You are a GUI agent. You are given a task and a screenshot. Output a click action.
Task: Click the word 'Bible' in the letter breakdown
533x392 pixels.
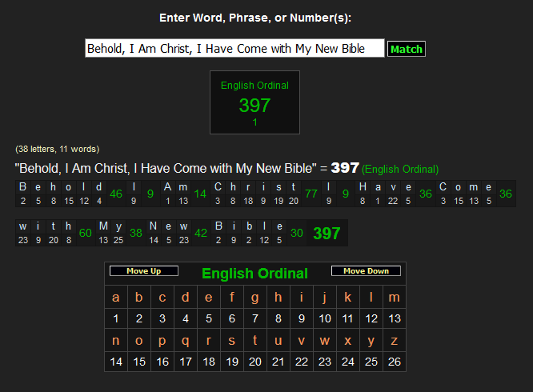coord(249,226)
